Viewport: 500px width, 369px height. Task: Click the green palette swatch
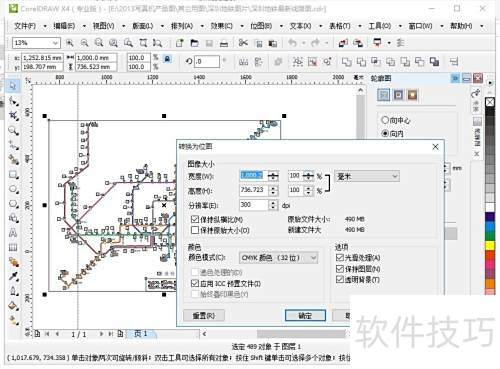click(490, 236)
